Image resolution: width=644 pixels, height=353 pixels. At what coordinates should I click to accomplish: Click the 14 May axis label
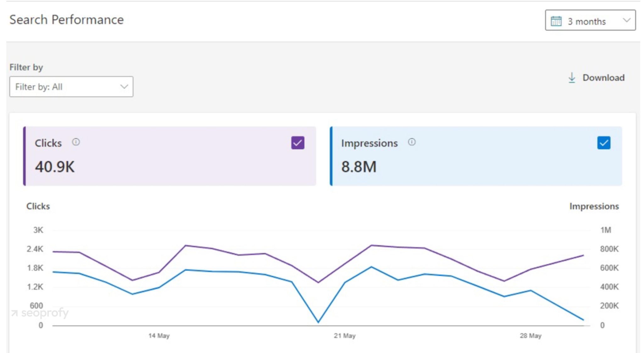(159, 335)
